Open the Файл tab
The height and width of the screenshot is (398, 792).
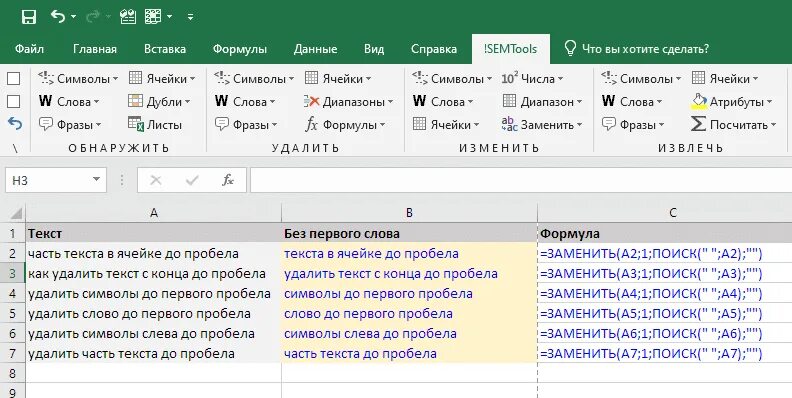(29, 49)
